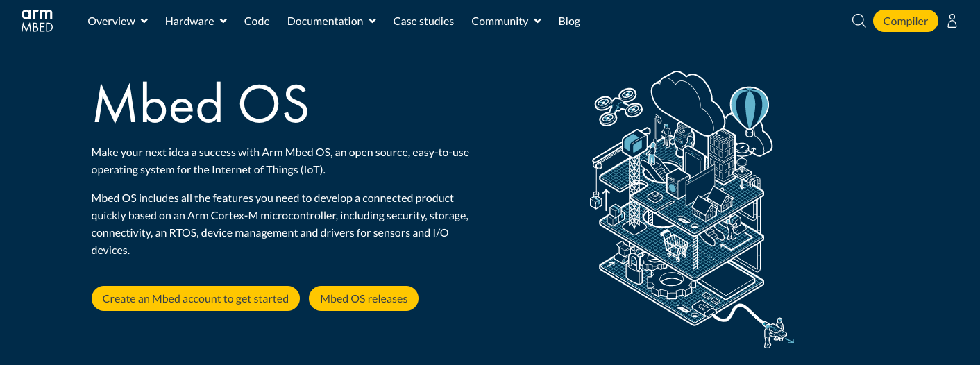Click the hot air balloon in illustration

(x=749, y=110)
